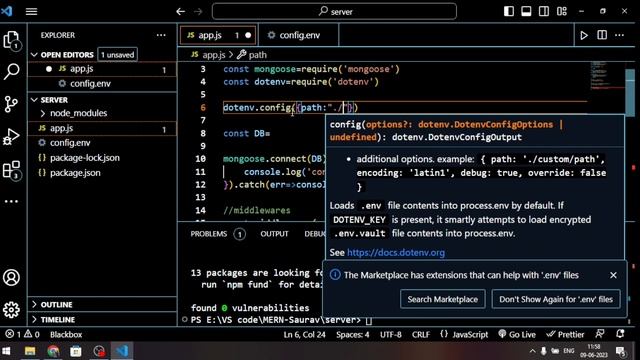640x360 pixels.
Task: Dismiss the Marketplace notification
Action: (613, 275)
